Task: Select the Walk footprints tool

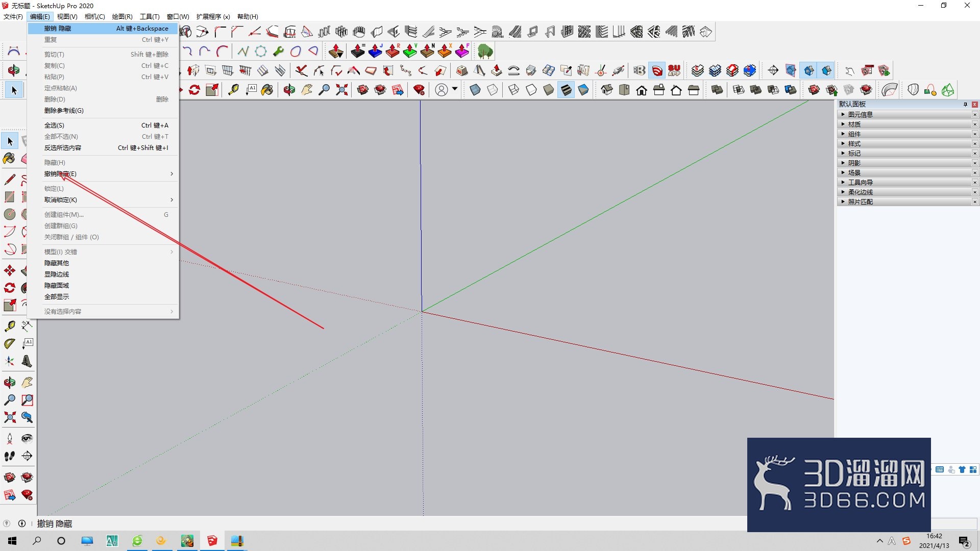Action: click(x=10, y=456)
